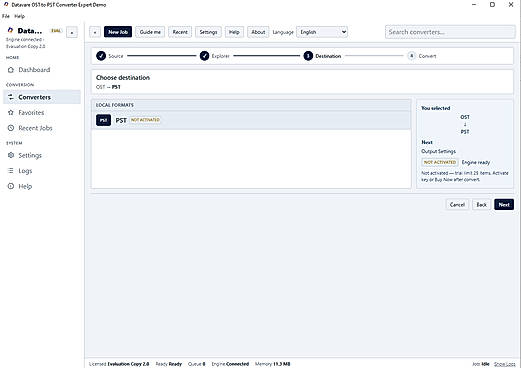Image resolution: width=521 pixels, height=368 pixels.
Task: Click the Convert step number circle
Action: click(411, 56)
